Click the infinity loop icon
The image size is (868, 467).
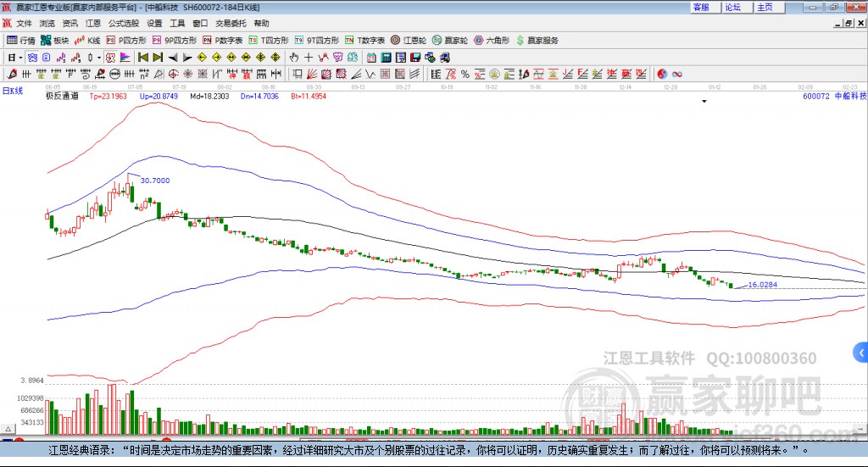[x=677, y=74]
